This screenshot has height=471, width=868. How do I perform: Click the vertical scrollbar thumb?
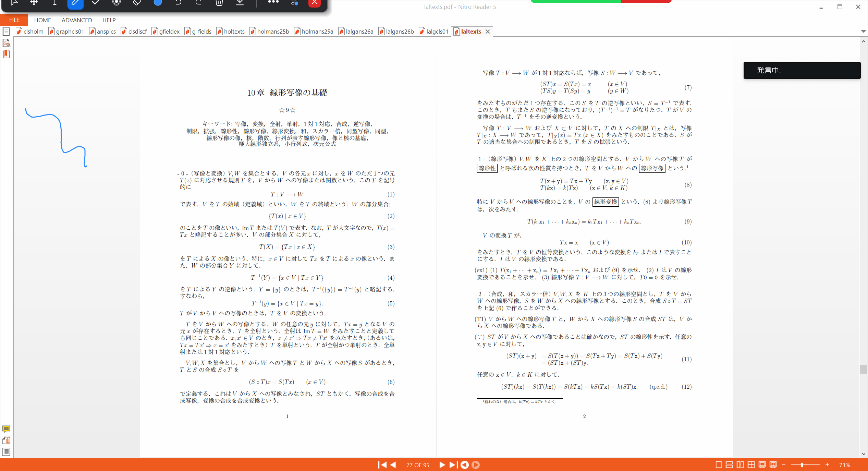863,369
